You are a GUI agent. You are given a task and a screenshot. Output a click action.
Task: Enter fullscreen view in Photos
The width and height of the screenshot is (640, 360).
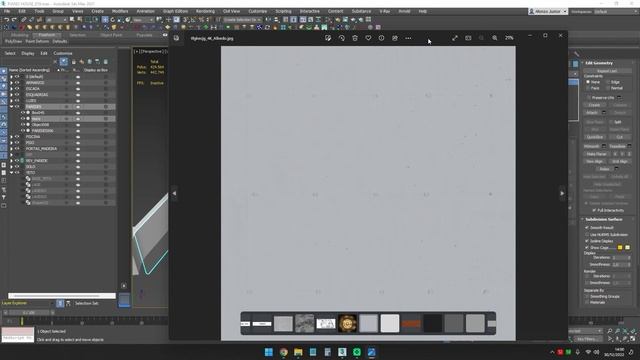(455, 38)
